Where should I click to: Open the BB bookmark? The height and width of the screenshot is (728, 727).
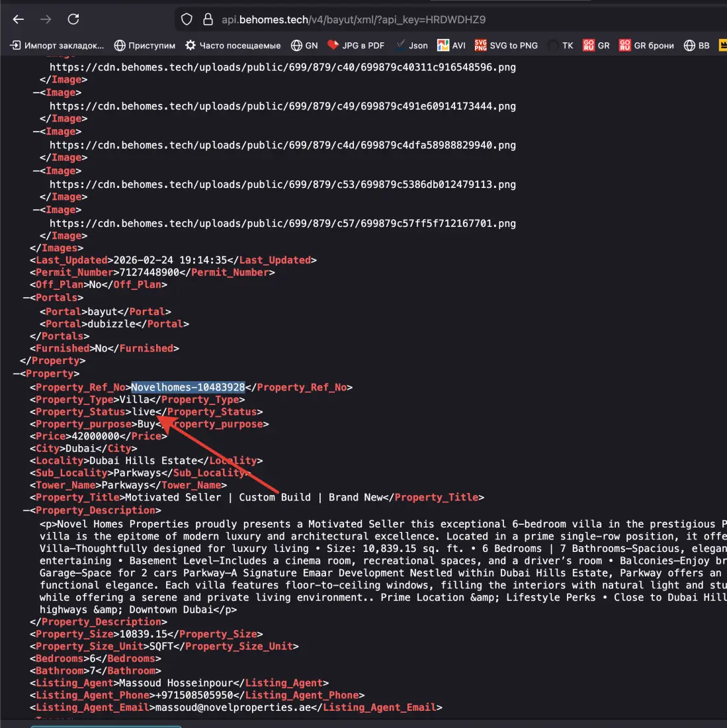[697, 46]
